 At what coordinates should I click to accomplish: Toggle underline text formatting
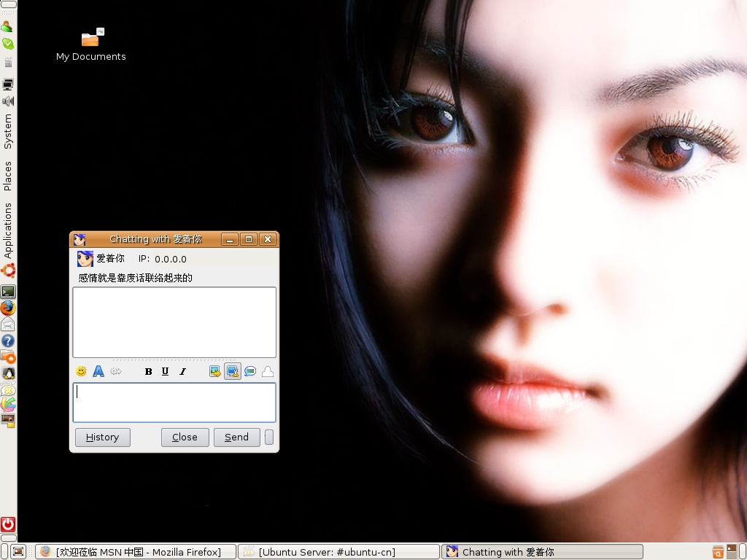point(166,371)
